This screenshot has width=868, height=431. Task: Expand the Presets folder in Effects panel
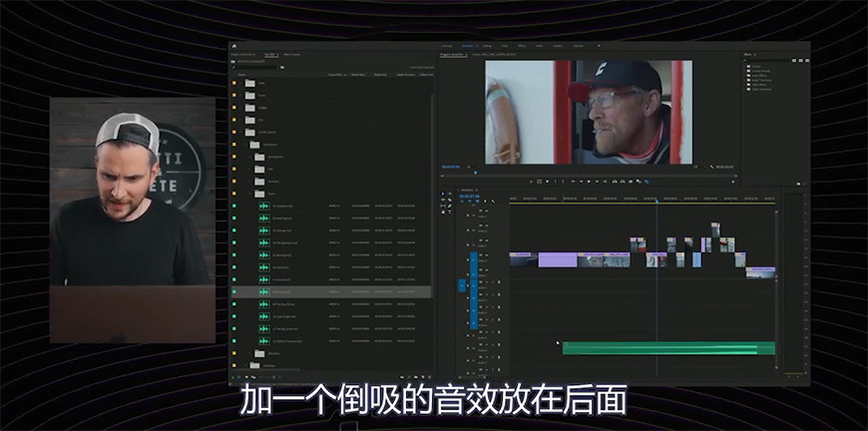744,67
